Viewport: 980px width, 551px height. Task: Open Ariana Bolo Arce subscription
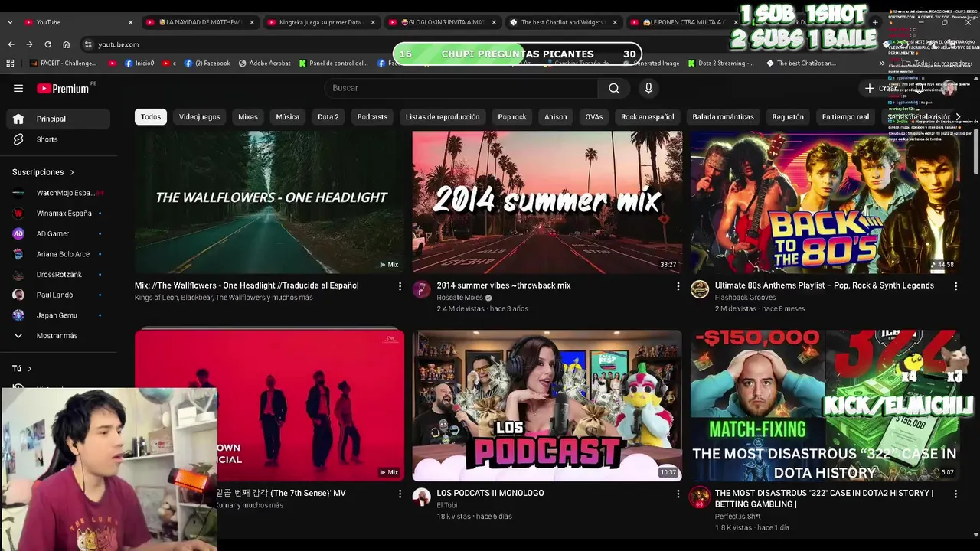pyautogui.click(x=58, y=254)
